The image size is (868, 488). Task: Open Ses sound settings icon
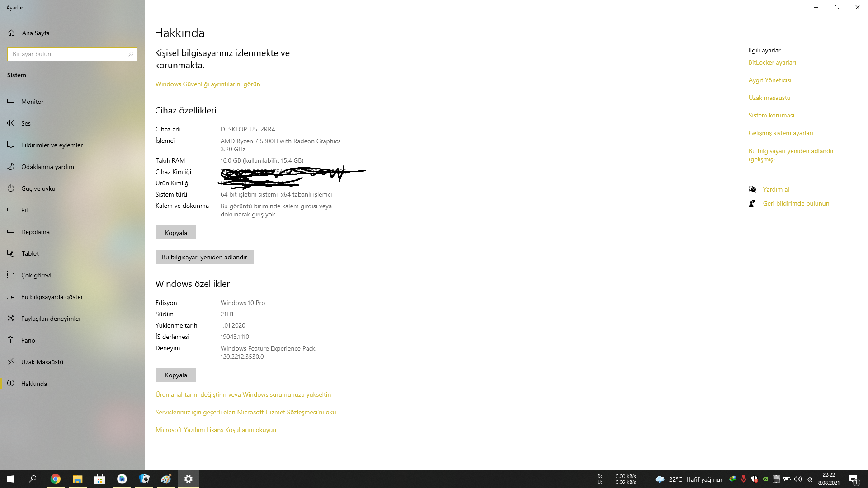(x=11, y=123)
